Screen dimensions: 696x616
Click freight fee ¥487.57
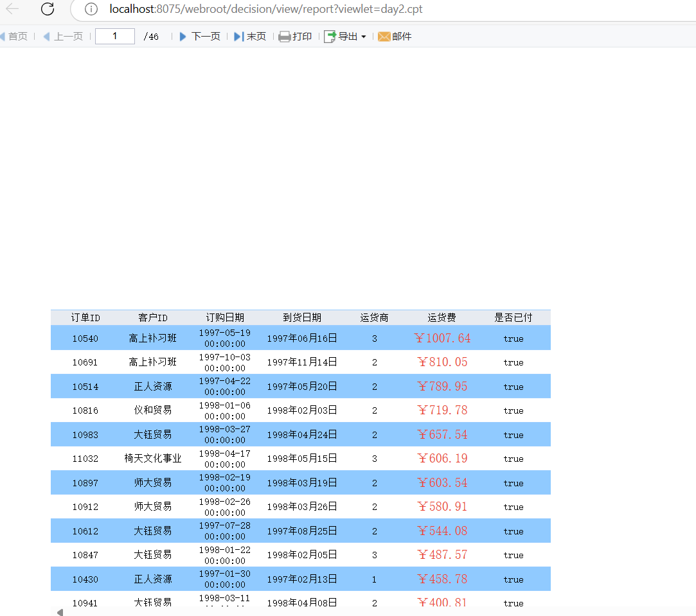pyautogui.click(x=442, y=555)
